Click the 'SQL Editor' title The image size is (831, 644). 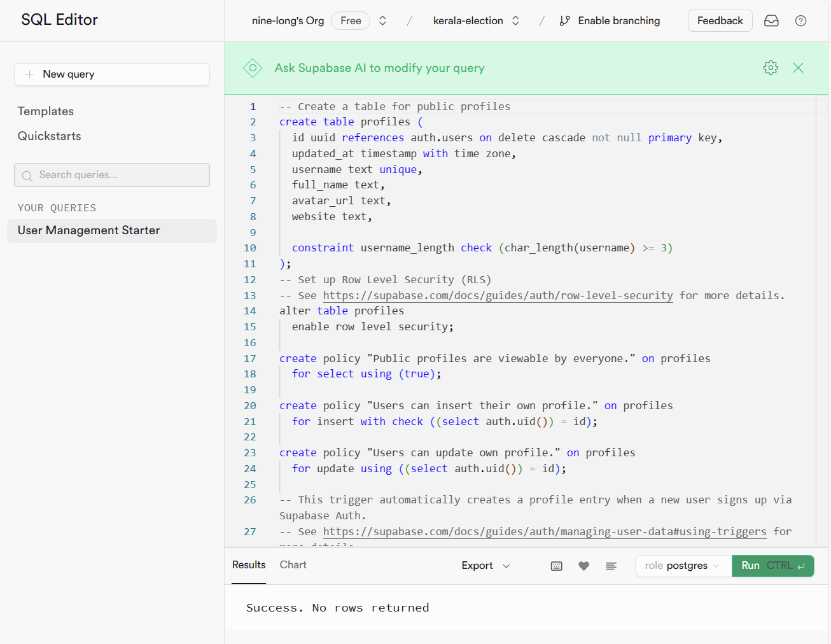(60, 20)
